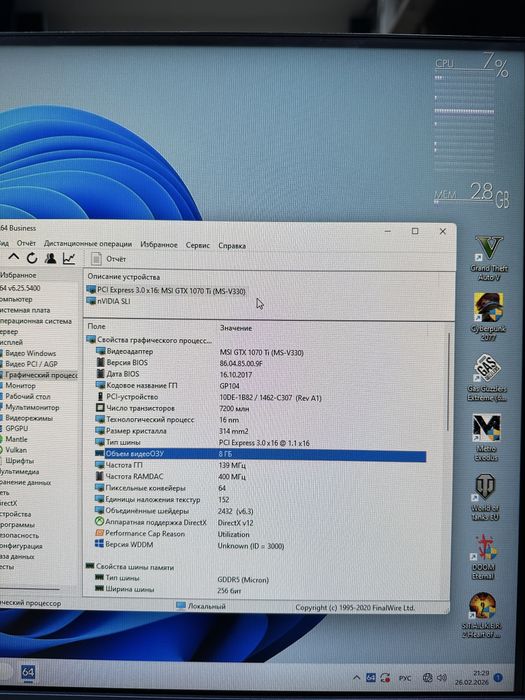The image size is (525, 700).
Task: Switch to the Избранное sidebar tab
Action: tap(18, 275)
